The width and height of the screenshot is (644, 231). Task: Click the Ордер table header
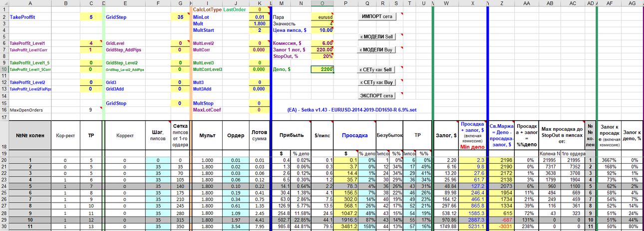click(x=235, y=135)
